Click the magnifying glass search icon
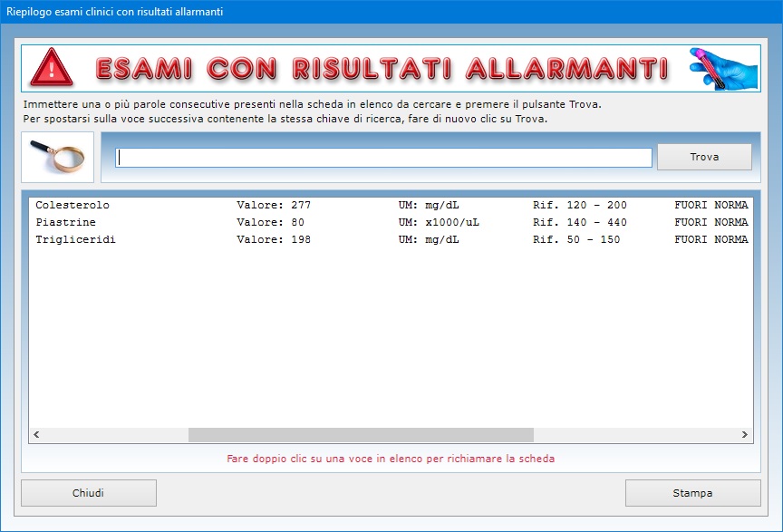The width and height of the screenshot is (783, 532). [x=57, y=157]
